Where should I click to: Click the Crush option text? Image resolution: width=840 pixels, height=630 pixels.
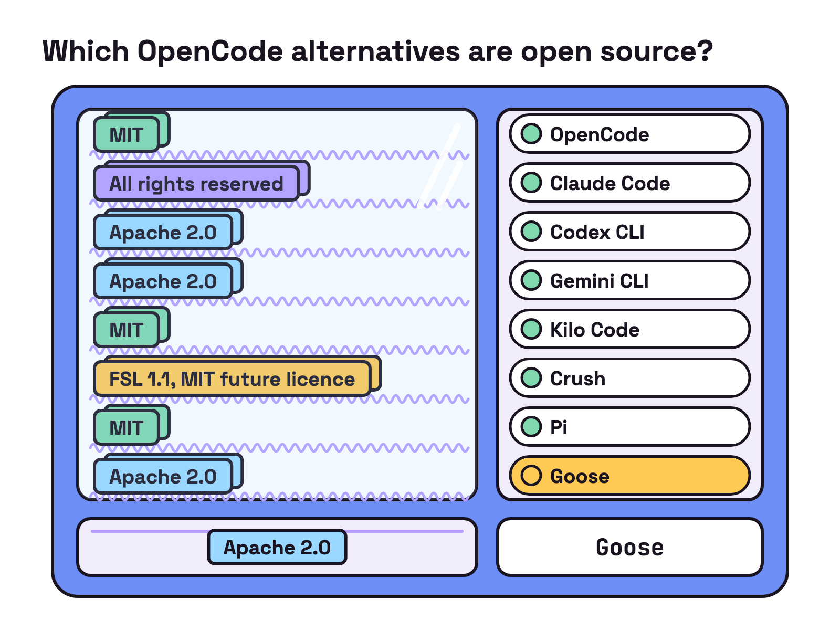pos(577,379)
